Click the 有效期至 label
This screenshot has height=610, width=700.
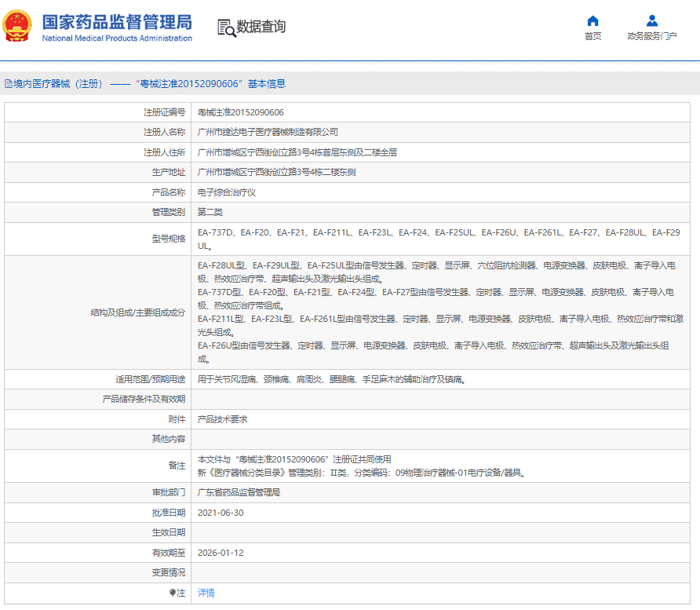[169, 553]
